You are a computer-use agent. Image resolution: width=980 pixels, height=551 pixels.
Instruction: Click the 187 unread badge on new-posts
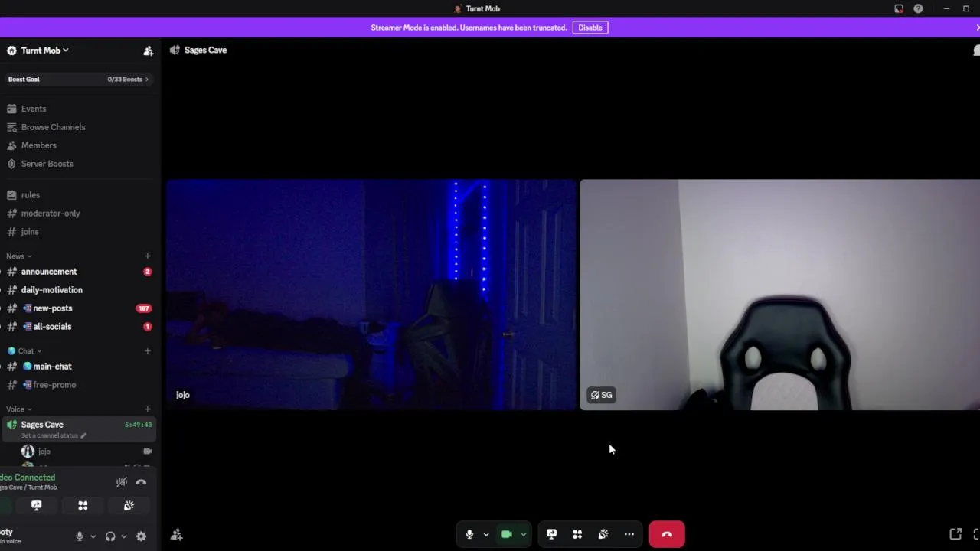click(x=143, y=308)
